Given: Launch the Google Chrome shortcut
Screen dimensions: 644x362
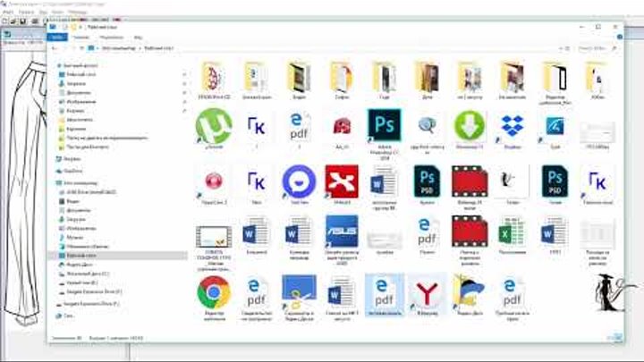Looking at the screenshot, I should pos(214,292).
